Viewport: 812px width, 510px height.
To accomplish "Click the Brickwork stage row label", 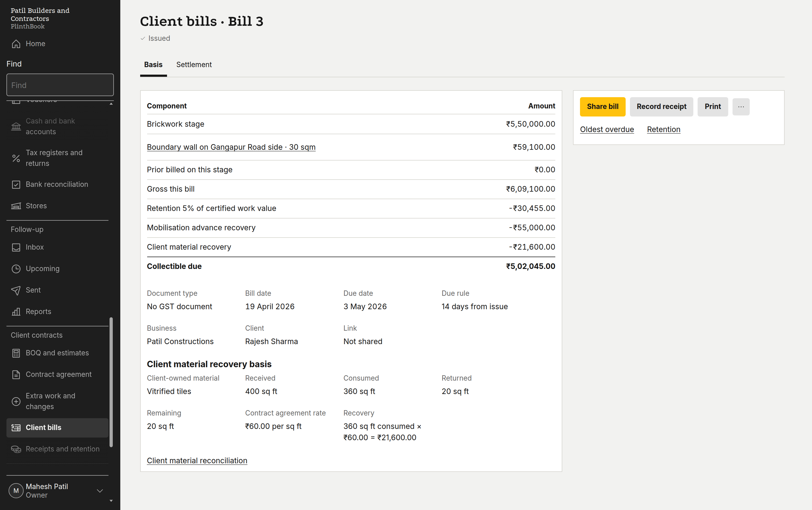I will [175, 124].
